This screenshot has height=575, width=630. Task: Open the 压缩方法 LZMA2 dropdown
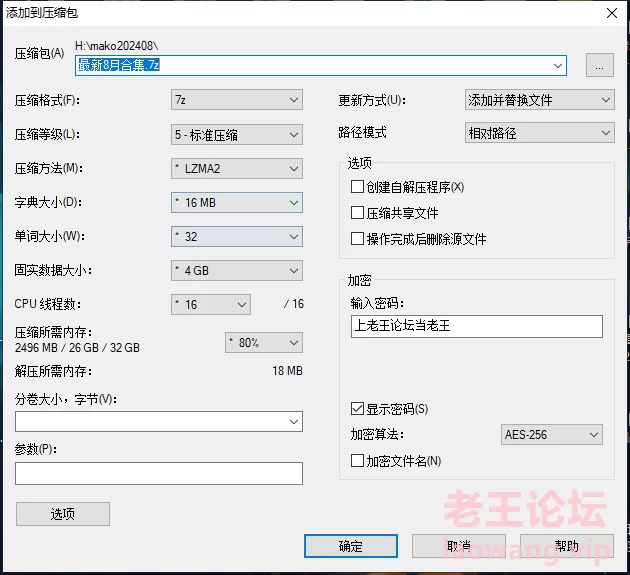point(237,169)
